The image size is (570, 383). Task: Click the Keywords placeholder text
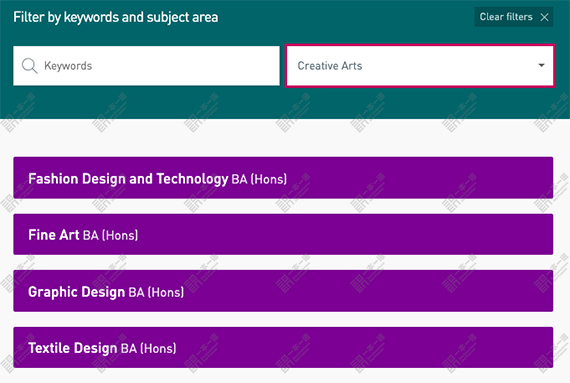68,66
